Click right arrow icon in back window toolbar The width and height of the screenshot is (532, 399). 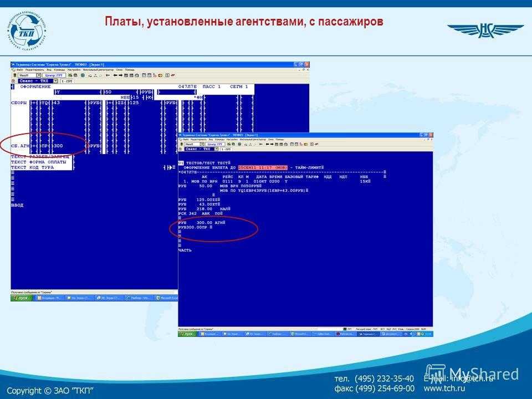pyautogui.click(x=119, y=75)
